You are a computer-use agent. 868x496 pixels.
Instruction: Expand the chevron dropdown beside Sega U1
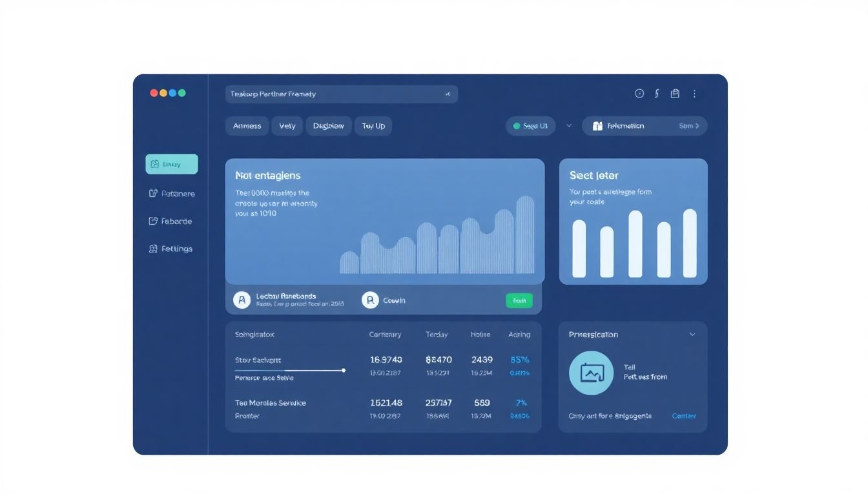(569, 126)
